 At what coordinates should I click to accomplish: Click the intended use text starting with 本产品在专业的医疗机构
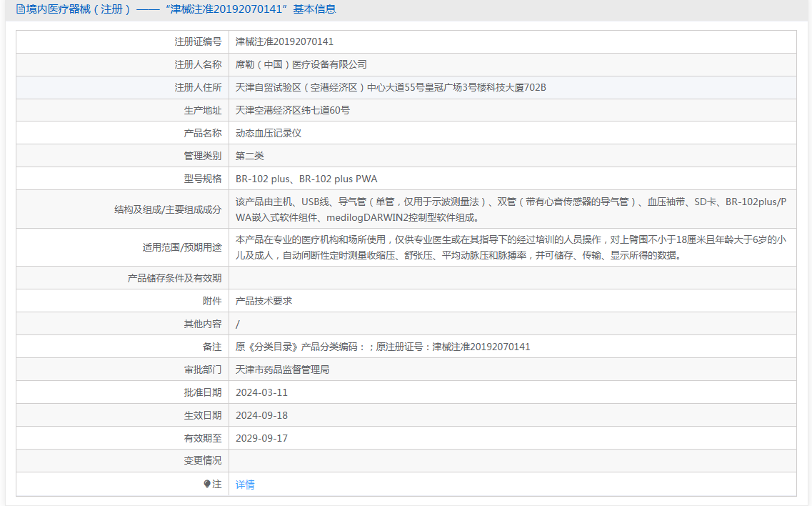(x=511, y=247)
